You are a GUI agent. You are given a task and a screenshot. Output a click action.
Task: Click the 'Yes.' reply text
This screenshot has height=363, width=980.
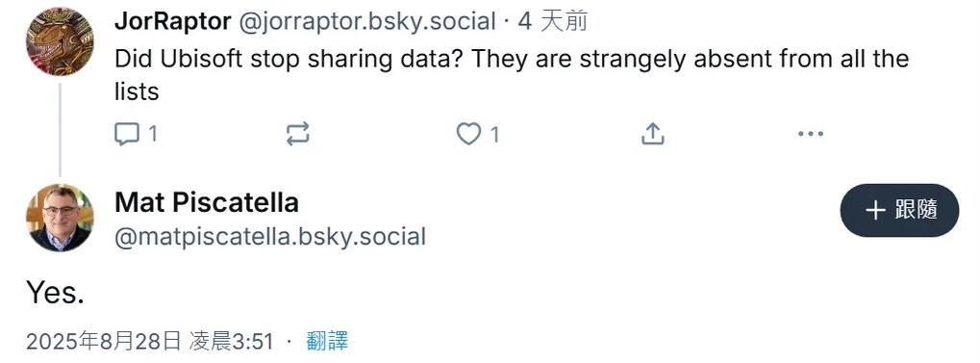(x=55, y=293)
